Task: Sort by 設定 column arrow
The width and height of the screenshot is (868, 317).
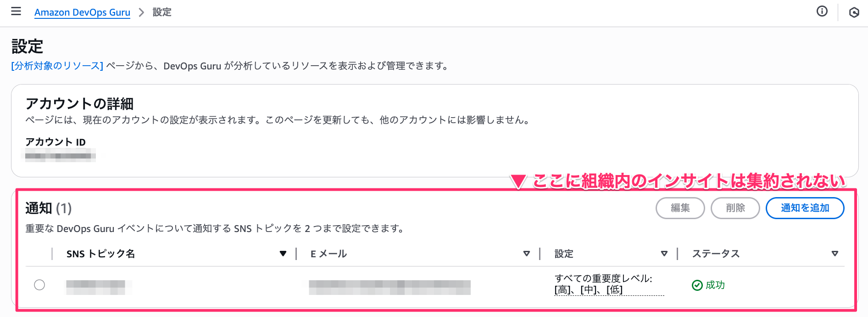Action: [664, 254]
